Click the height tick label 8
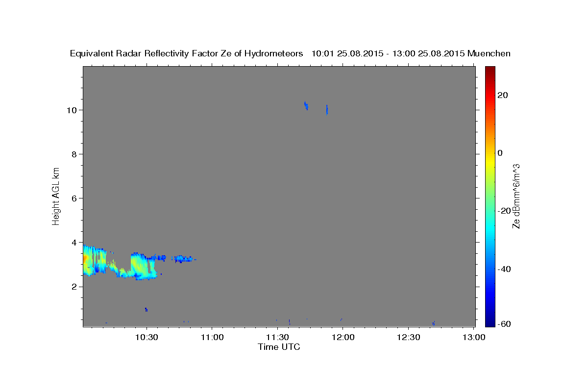The width and height of the screenshot is (588, 392). coord(74,154)
